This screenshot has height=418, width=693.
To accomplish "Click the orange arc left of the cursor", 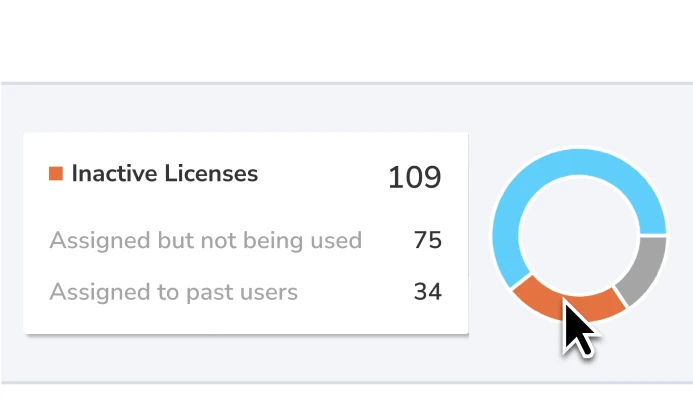I will pyautogui.click(x=537, y=296).
